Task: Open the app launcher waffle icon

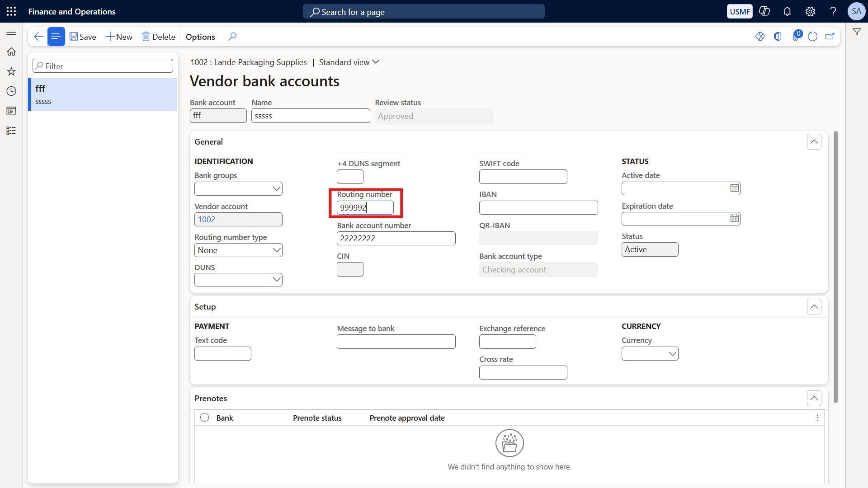Action: point(11,11)
